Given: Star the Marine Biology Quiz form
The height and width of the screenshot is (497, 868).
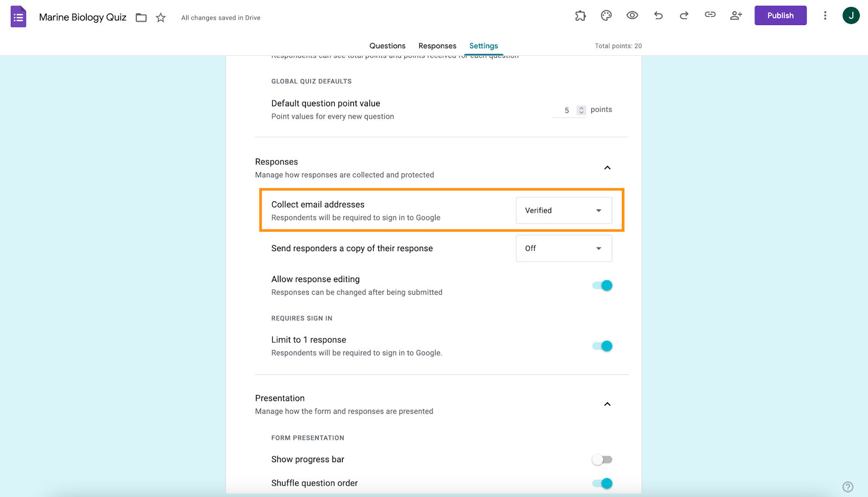Looking at the screenshot, I should [x=161, y=18].
